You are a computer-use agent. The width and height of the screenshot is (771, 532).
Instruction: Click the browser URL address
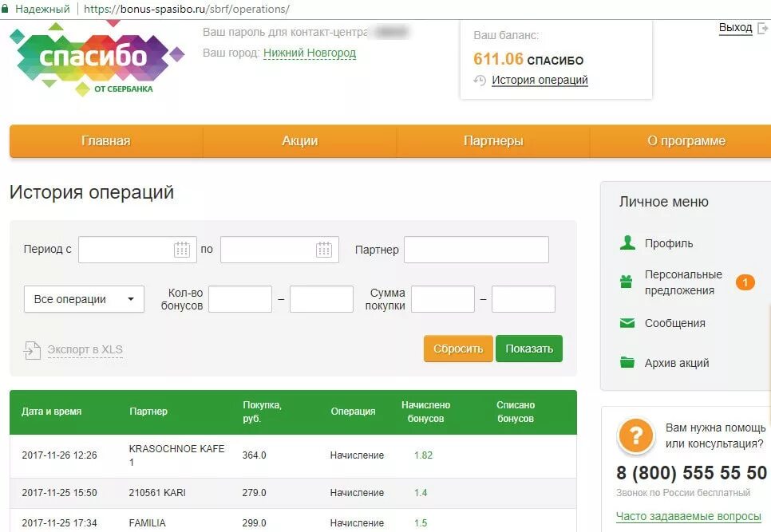(x=187, y=9)
